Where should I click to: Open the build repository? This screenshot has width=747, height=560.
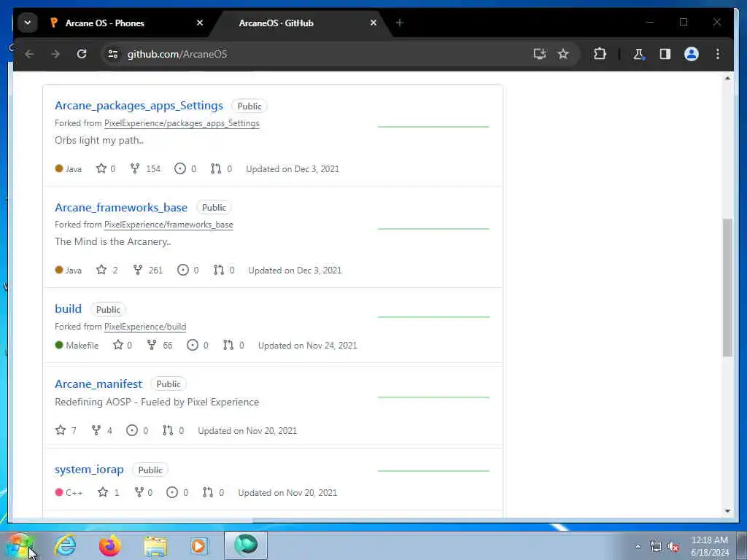pos(68,309)
